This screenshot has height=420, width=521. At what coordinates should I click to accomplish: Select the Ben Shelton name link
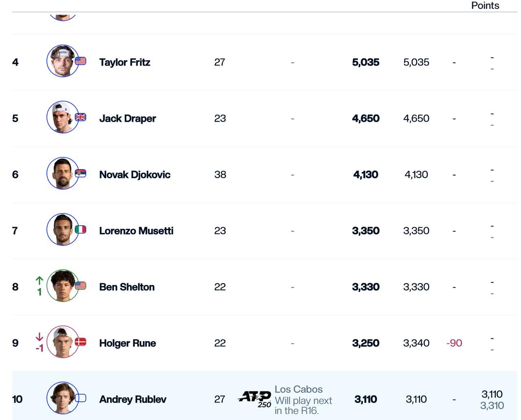click(x=127, y=287)
